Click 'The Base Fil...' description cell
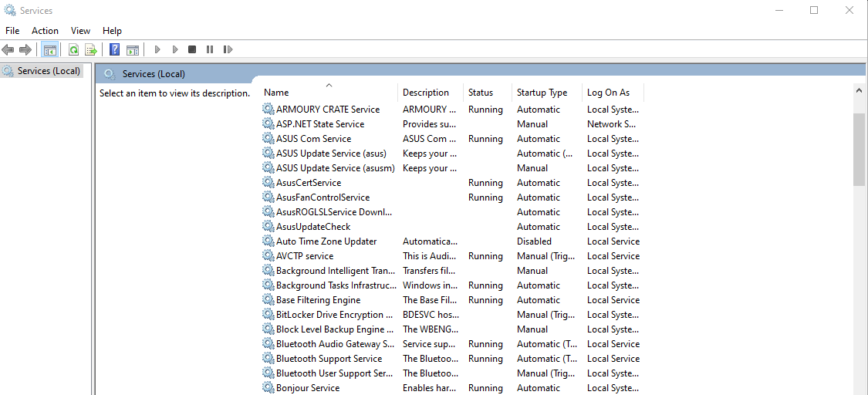Screen dimensions: 868x395 (x=430, y=300)
